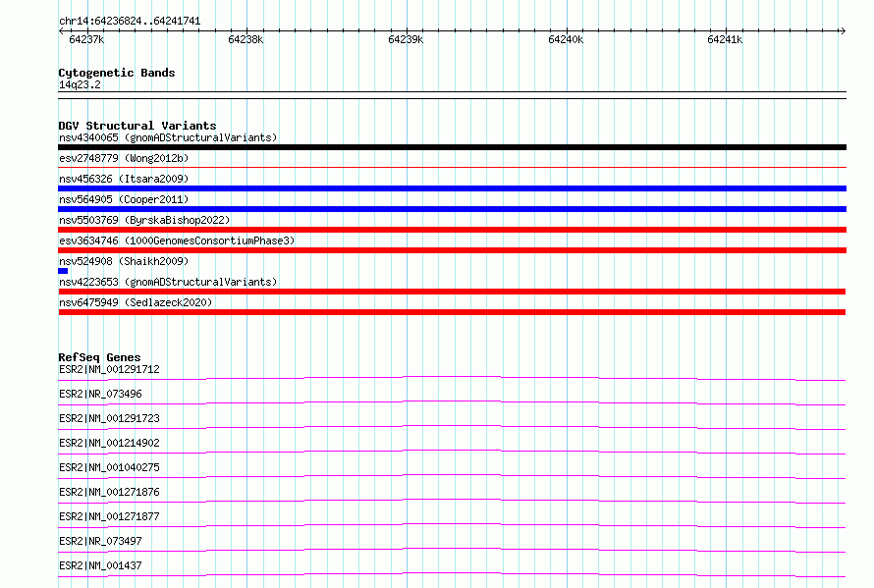Select the 64238k ruler tick label
874x588 pixels.
point(246,39)
